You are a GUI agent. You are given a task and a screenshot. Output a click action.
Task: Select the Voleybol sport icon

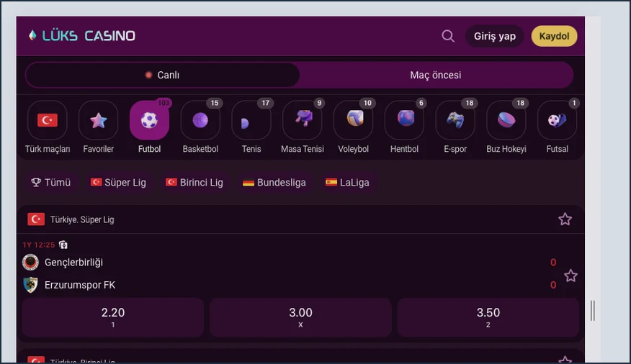[x=354, y=120]
